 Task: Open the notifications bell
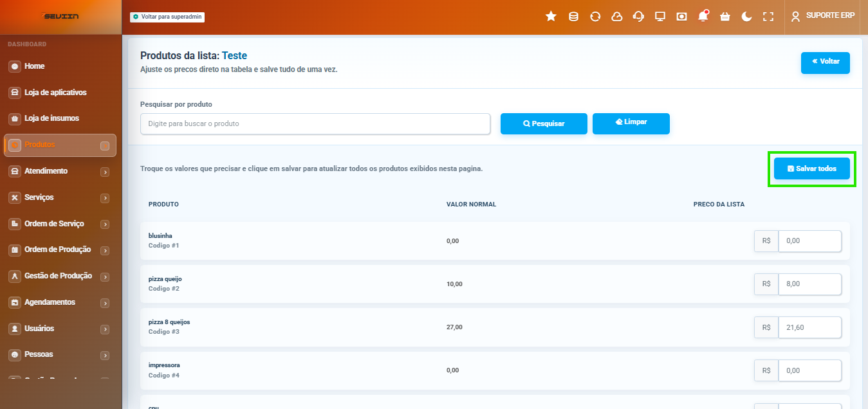pyautogui.click(x=703, y=16)
